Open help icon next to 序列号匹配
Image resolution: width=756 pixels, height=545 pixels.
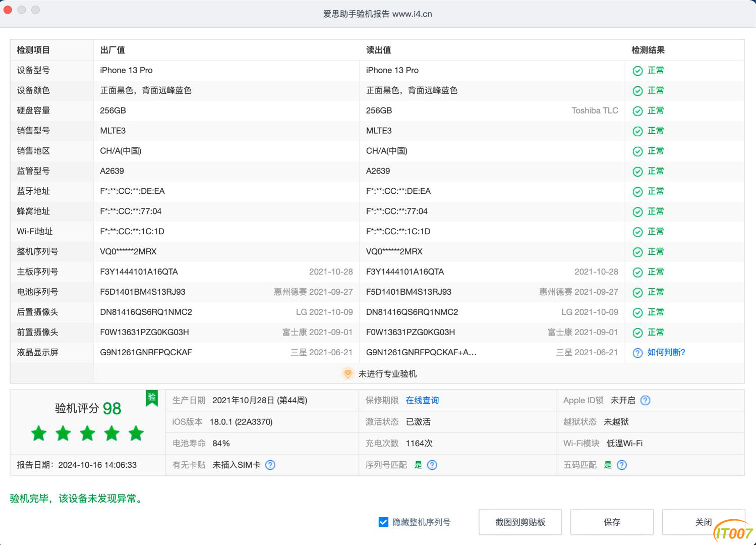(x=432, y=465)
